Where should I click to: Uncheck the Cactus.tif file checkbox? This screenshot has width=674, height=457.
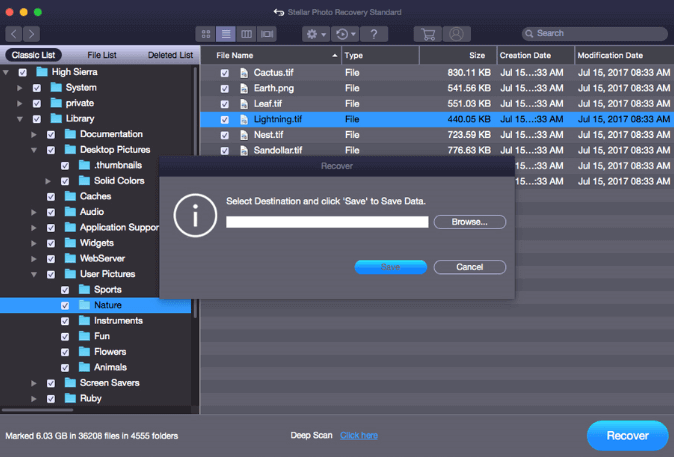[x=225, y=73]
